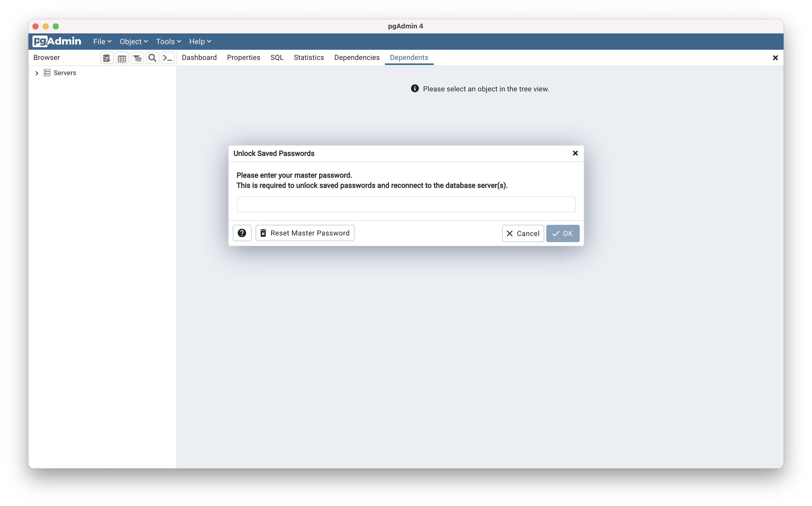This screenshot has height=506, width=812.
Task: Switch to the Dashboard tab
Action: click(199, 58)
